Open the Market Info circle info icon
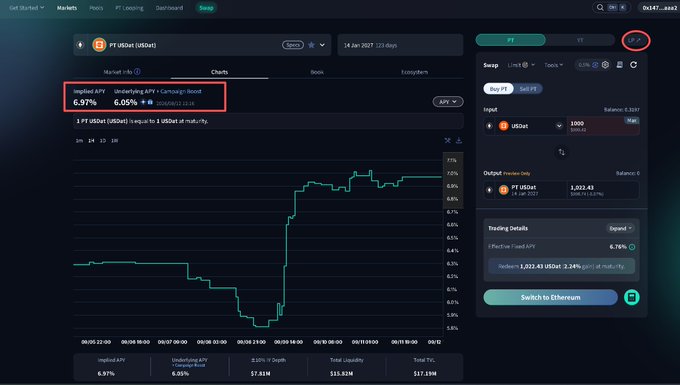Screen dimensions: 680x385 pos(137,72)
